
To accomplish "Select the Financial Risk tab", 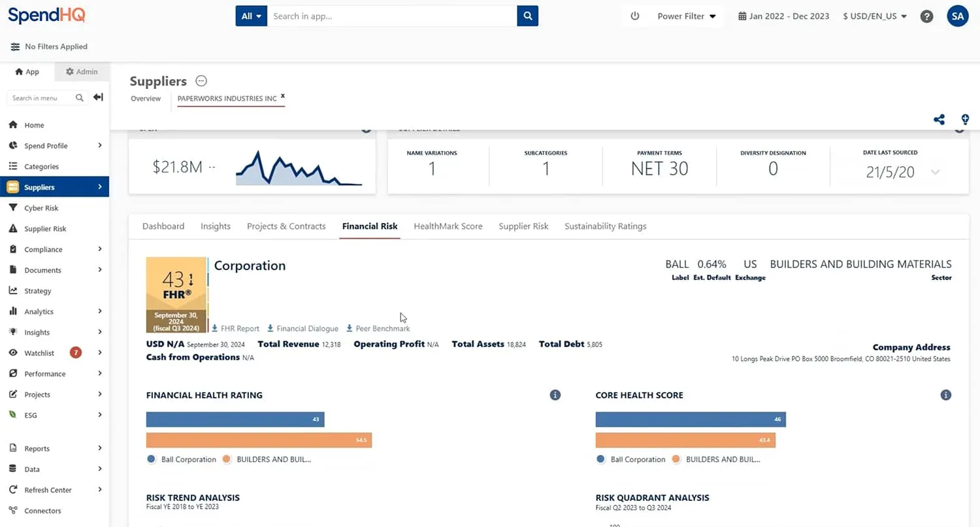I will tap(370, 226).
